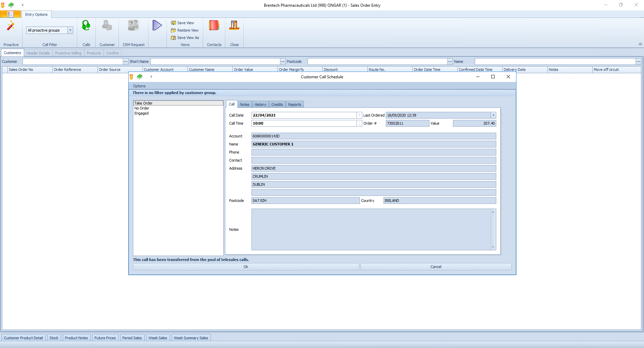Click green icon in Customer Call Schedule title bar
This screenshot has height=348, width=644.
(x=140, y=77)
